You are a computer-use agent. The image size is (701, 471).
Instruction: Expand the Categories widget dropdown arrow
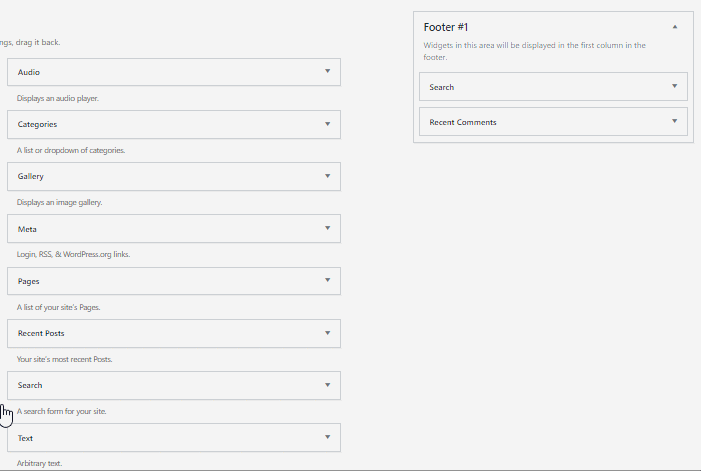(x=327, y=124)
